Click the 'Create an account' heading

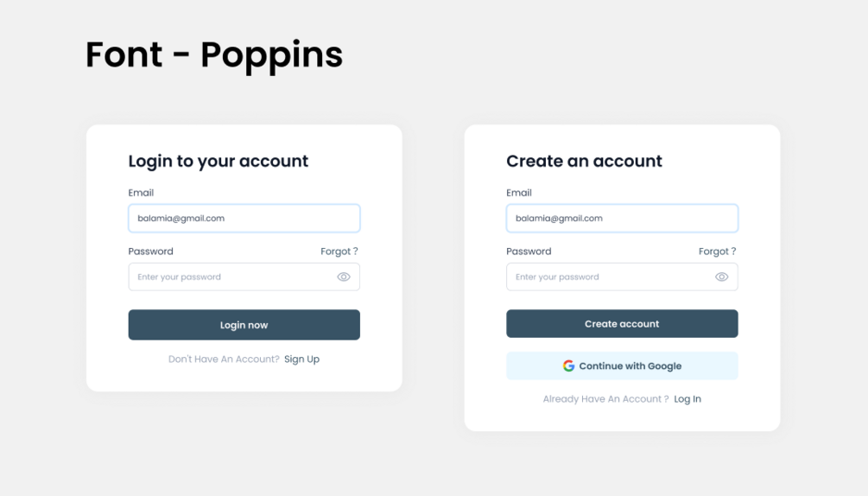pyautogui.click(x=584, y=162)
